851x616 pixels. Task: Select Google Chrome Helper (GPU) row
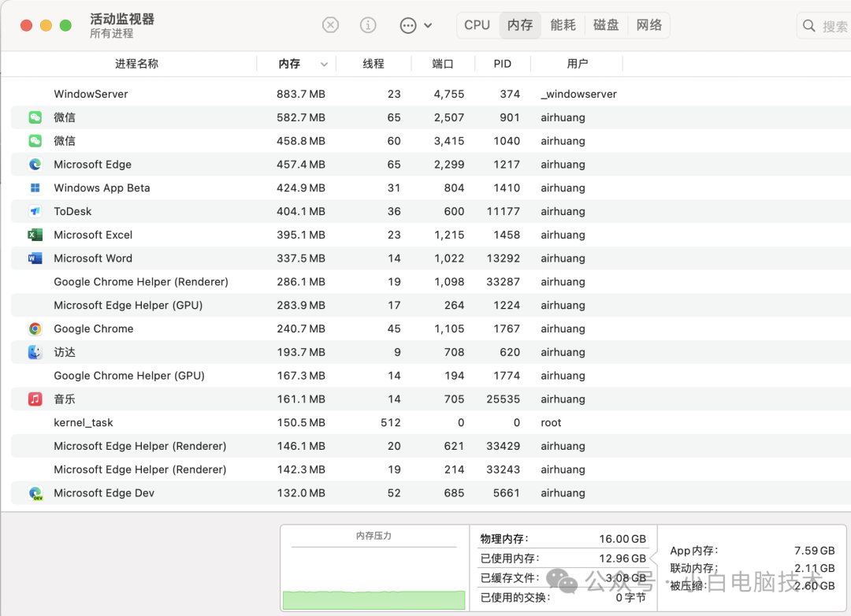[431, 376]
